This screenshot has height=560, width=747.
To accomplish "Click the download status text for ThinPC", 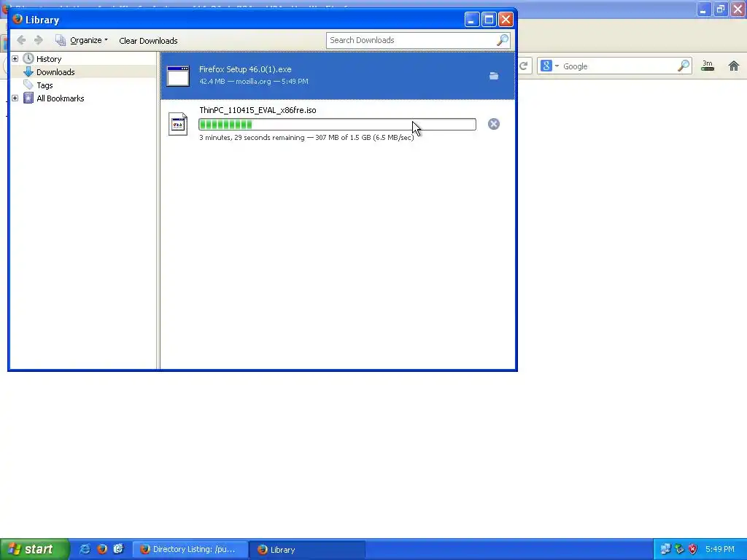I will point(306,138).
